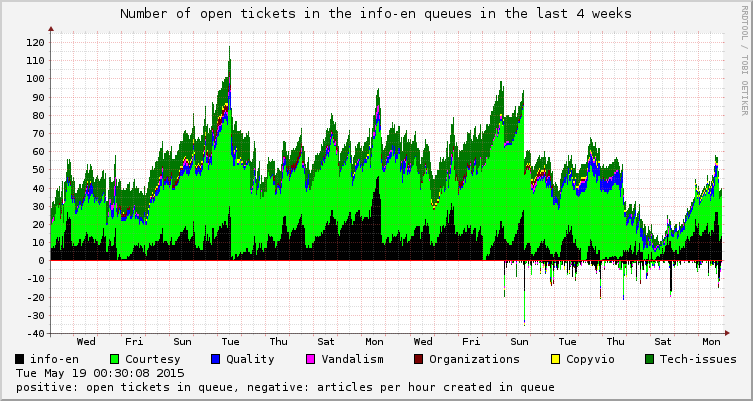Click the first 'Wed' x-axis label
Viewport: 753px width, 401px height.
pos(86,342)
